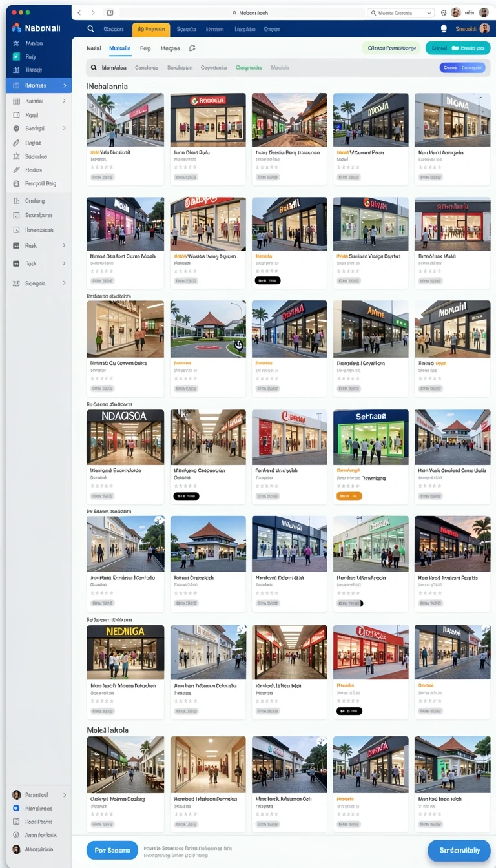Image resolution: width=496 pixels, height=868 pixels.
Task: Click the pencil icon beside Dajee
Action: tap(16, 143)
